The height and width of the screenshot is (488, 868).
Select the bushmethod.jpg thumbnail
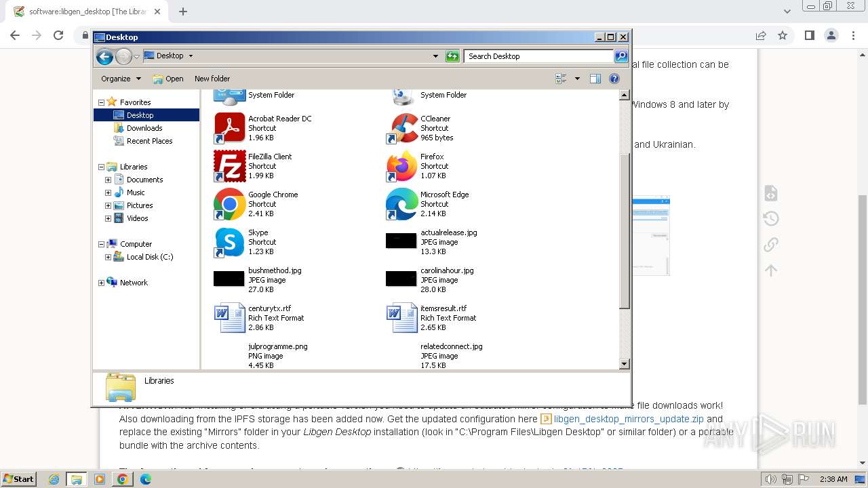(229, 279)
